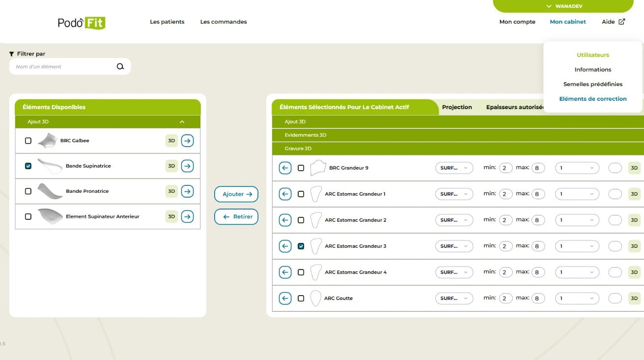Viewport: 644px width, 360px height.
Task: Click the Ajouter button
Action: click(236, 194)
